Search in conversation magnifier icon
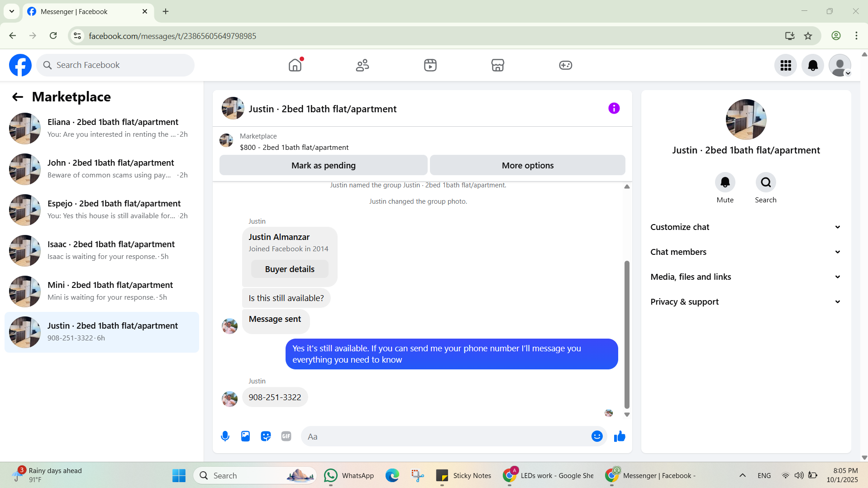Viewport: 868px width, 488px height. click(x=766, y=182)
